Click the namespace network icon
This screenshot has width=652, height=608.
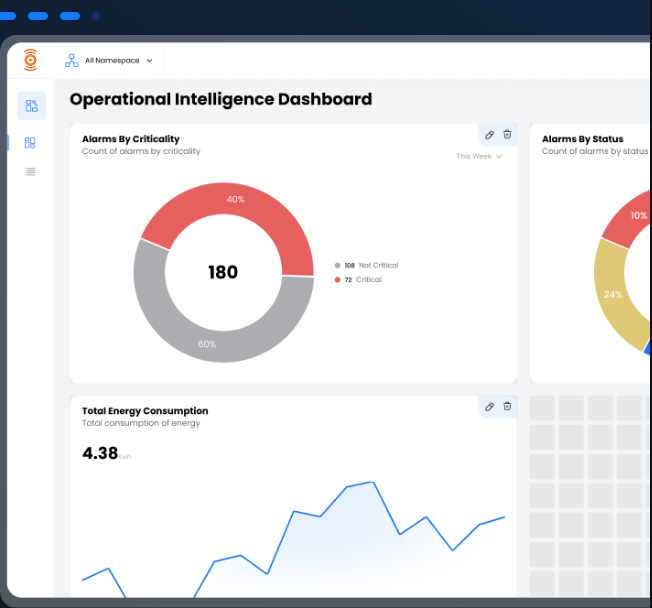click(72, 61)
